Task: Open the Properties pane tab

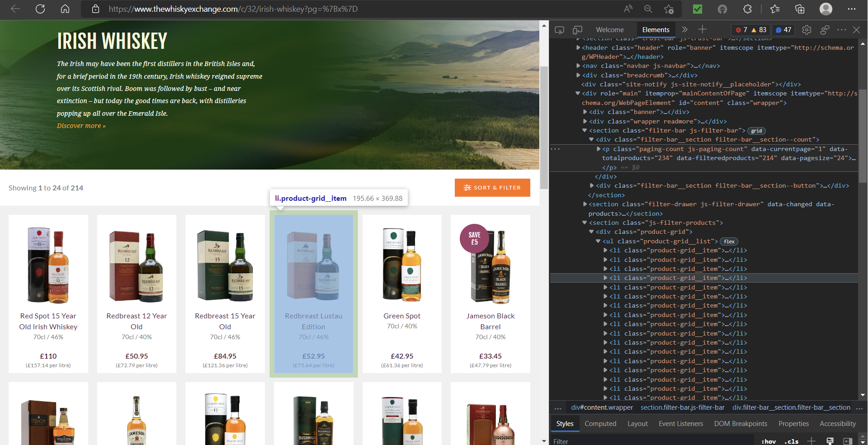Action: [793, 424]
